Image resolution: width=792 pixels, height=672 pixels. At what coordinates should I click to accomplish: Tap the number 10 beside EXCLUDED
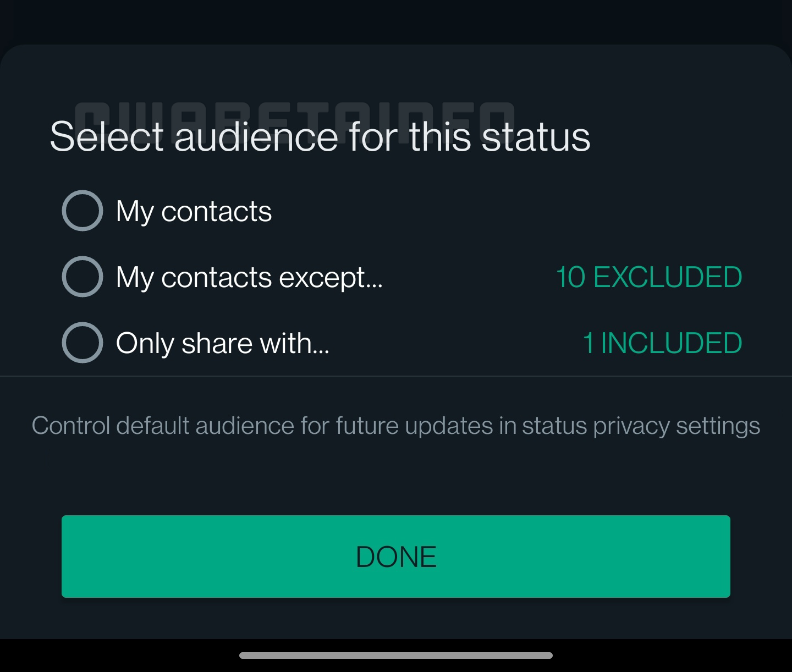[x=570, y=277]
